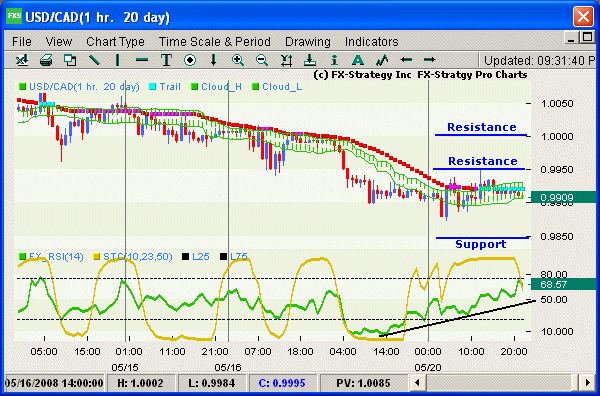Click the printer icon to print chart
600x396 pixels.
[x=46, y=60]
